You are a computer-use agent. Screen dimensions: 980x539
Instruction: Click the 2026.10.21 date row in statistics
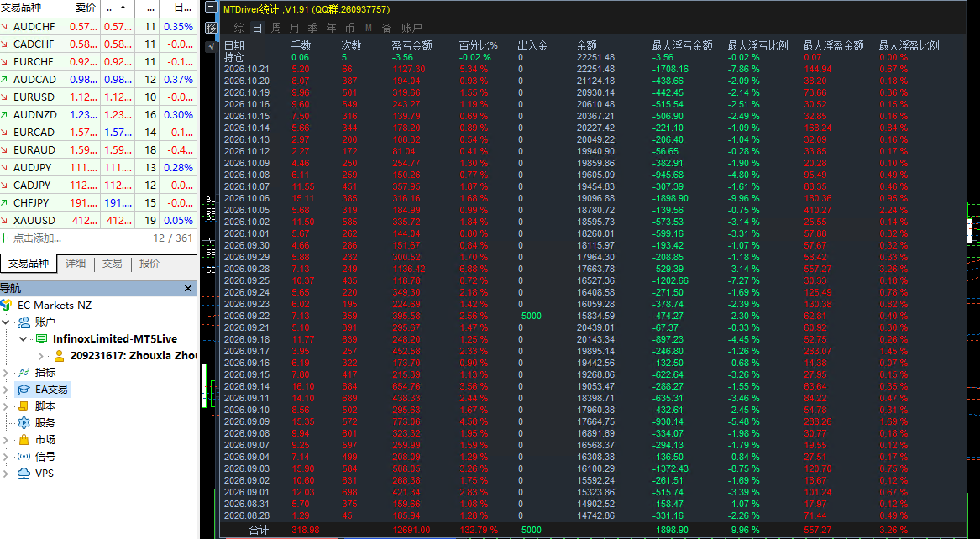click(x=246, y=69)
